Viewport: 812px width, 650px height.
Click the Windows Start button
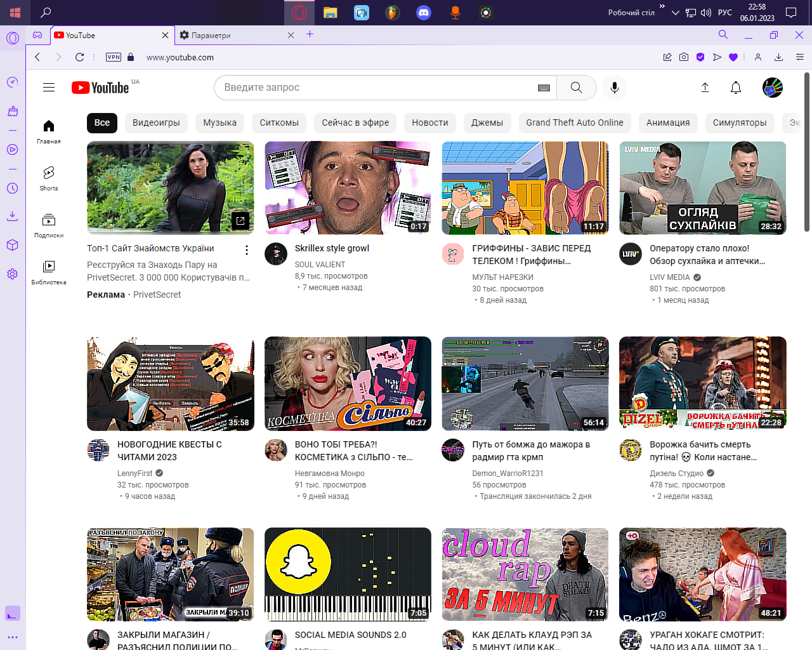(x=15, y=12)
